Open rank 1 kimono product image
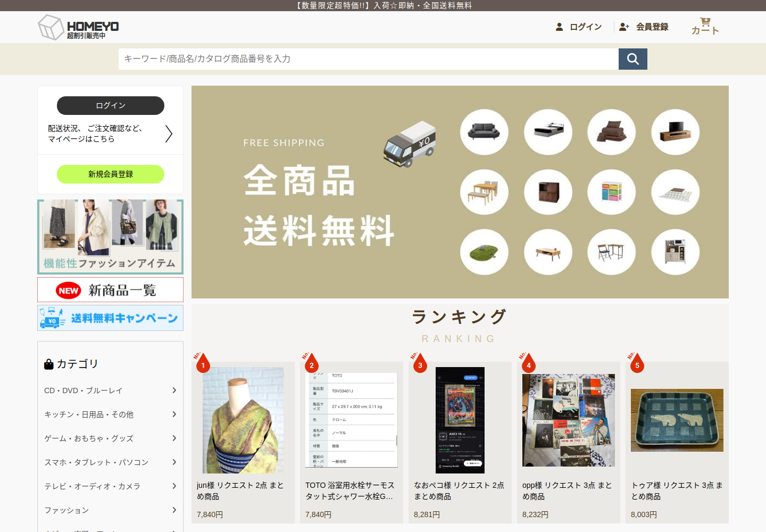Screen dimensions: 766x532 (243, 420)
